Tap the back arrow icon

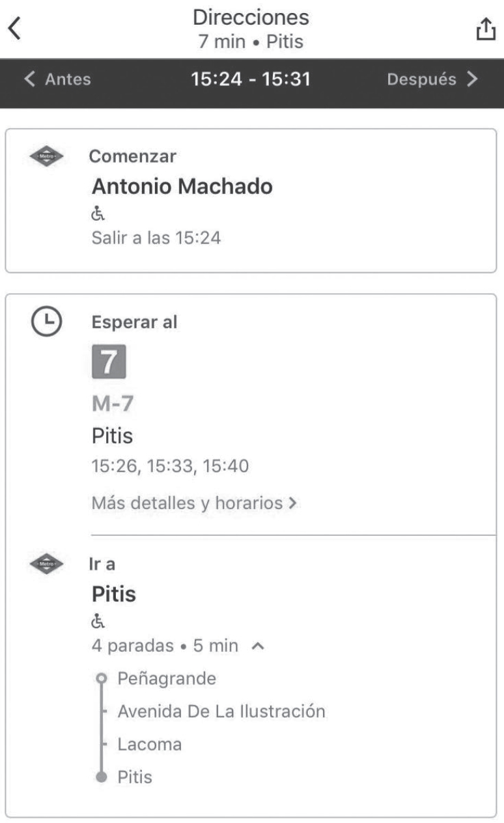tap(15, 29)
